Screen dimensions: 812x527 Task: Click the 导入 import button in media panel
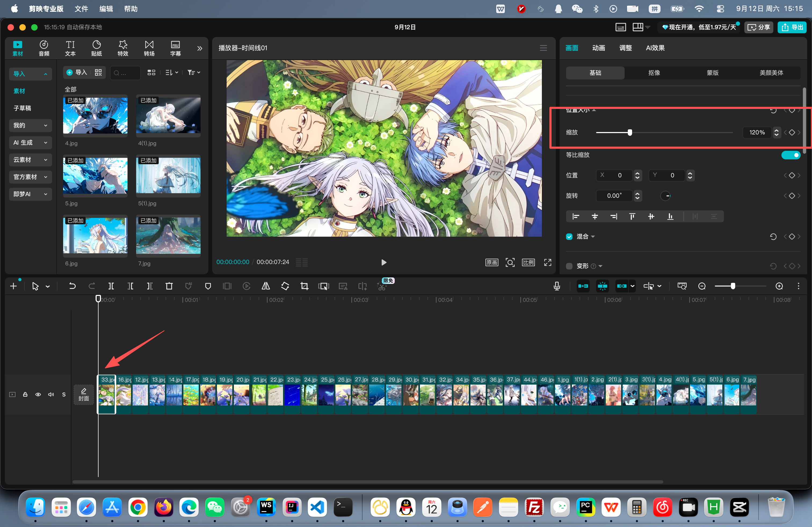pyautogui.click(x=77, y=73)
